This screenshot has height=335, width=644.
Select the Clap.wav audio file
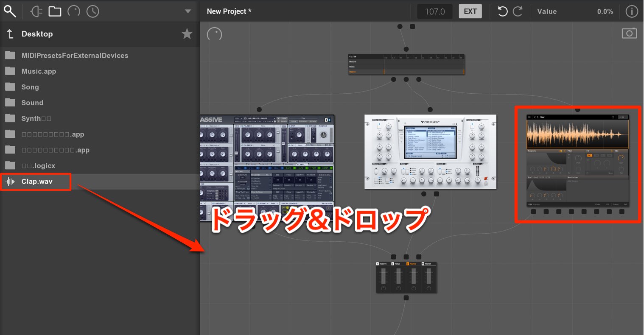click(100, 181)
